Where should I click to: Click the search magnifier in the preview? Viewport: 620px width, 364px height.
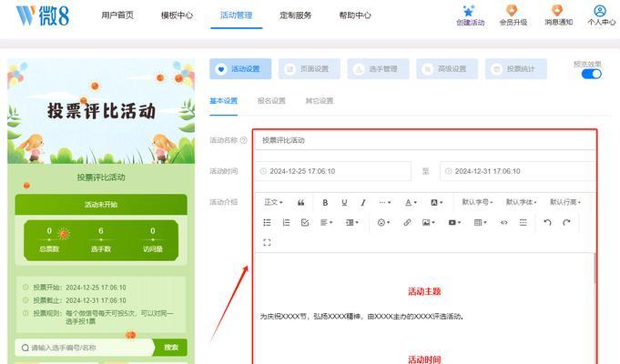(x=25, y=348)
